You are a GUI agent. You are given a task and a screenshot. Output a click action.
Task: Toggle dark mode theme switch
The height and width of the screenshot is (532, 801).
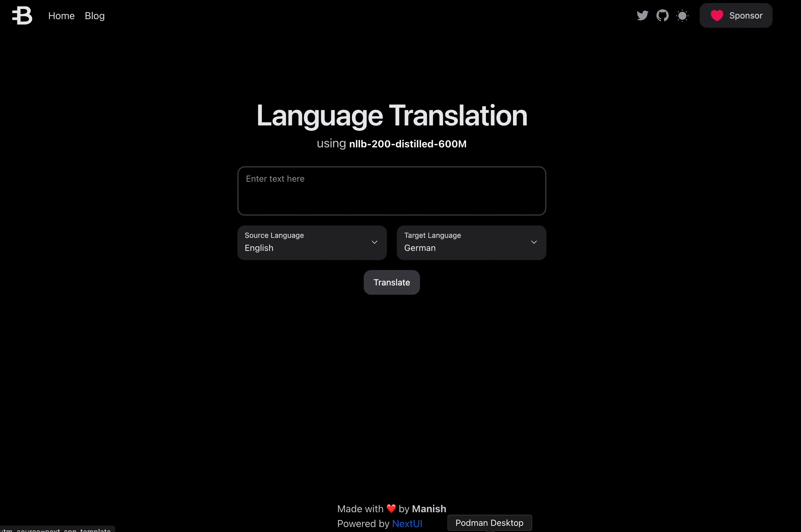point(682,15)
